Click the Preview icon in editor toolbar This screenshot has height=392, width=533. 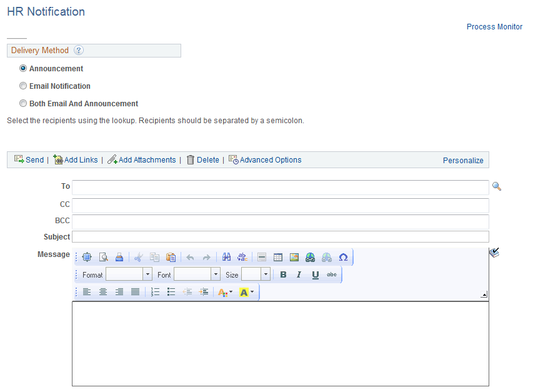tap(103, 257)
